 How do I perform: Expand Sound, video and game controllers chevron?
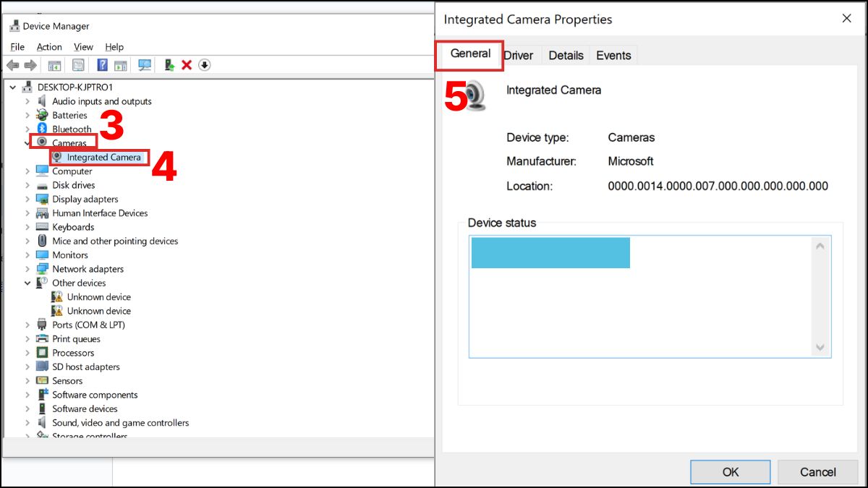(27, 423)
